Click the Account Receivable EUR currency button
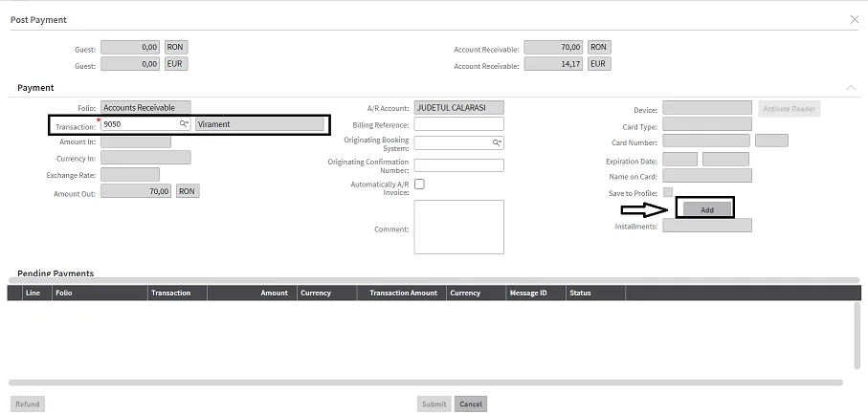The height and width of the screenshot is (413, 868). tap(598, 64)
